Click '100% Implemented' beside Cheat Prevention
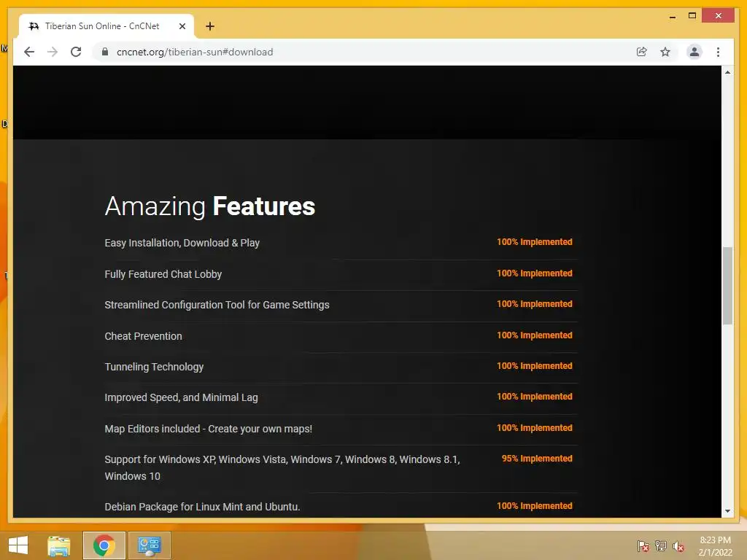The width and height of the screenshot is (747, 560). tap(535, 335)
